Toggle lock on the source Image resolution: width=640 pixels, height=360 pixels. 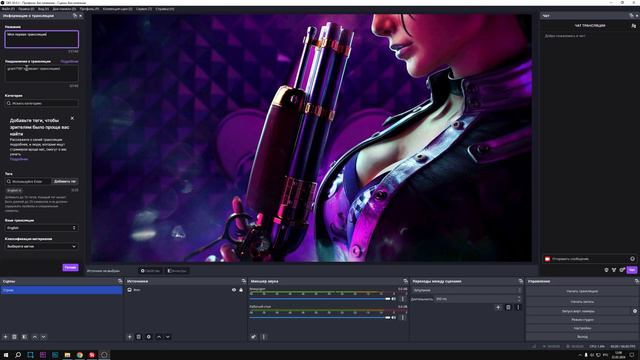tap(241, 290)
